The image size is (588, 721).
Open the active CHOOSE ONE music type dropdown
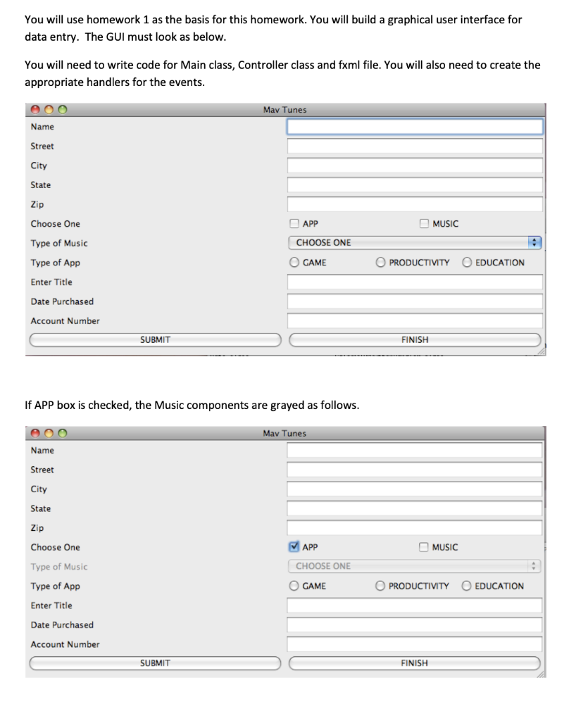pyautogui.click(x=415, y=242)
